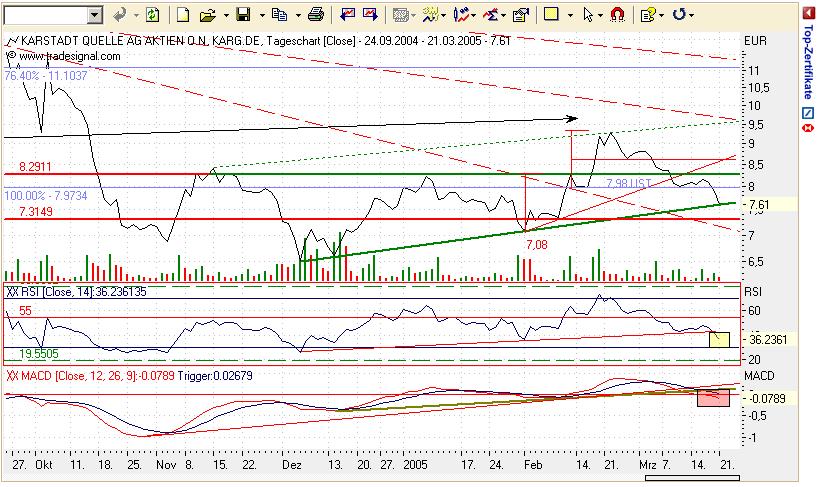Click the www.tradesignal.com link

point(70,56)
